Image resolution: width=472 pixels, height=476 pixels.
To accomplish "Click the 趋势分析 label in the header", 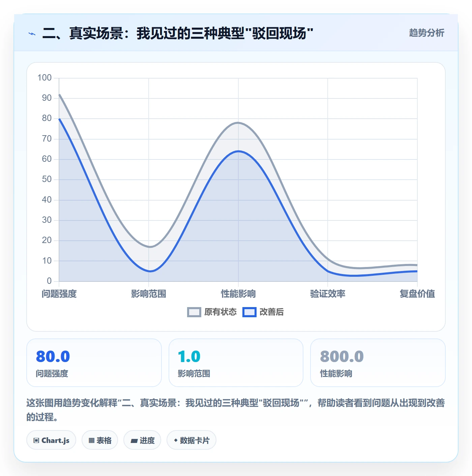I will [x=426, y=33].
